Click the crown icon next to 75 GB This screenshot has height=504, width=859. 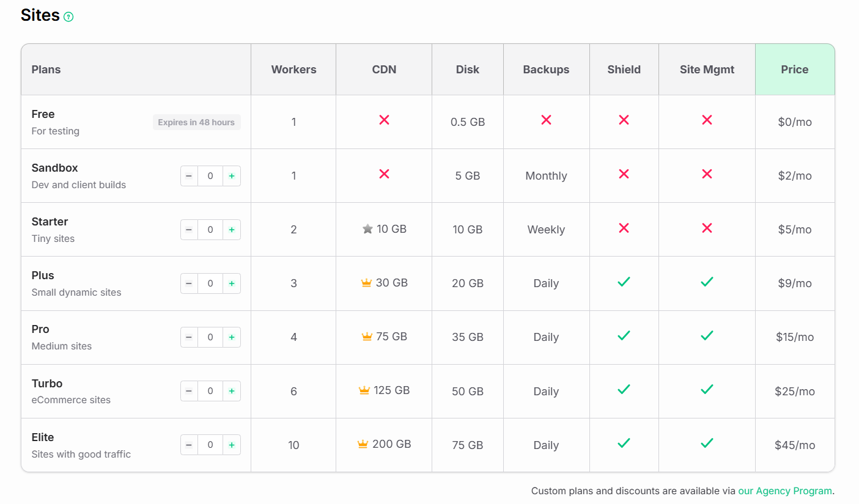367,337
